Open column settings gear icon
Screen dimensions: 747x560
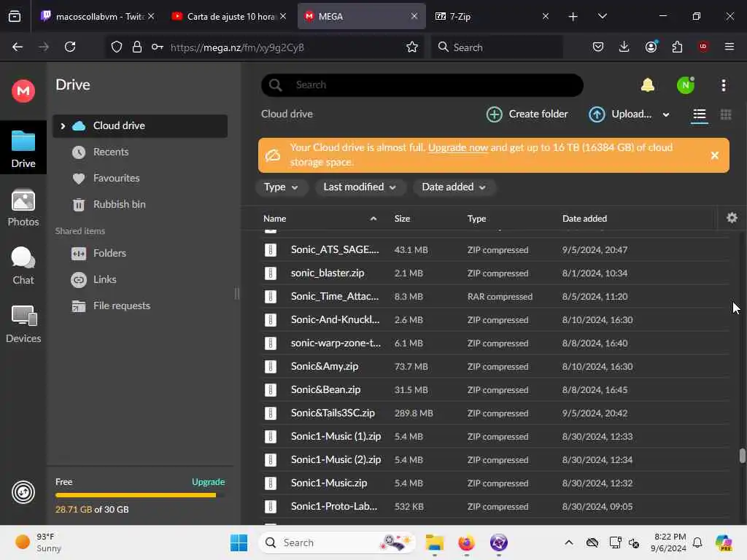[732, 217]
